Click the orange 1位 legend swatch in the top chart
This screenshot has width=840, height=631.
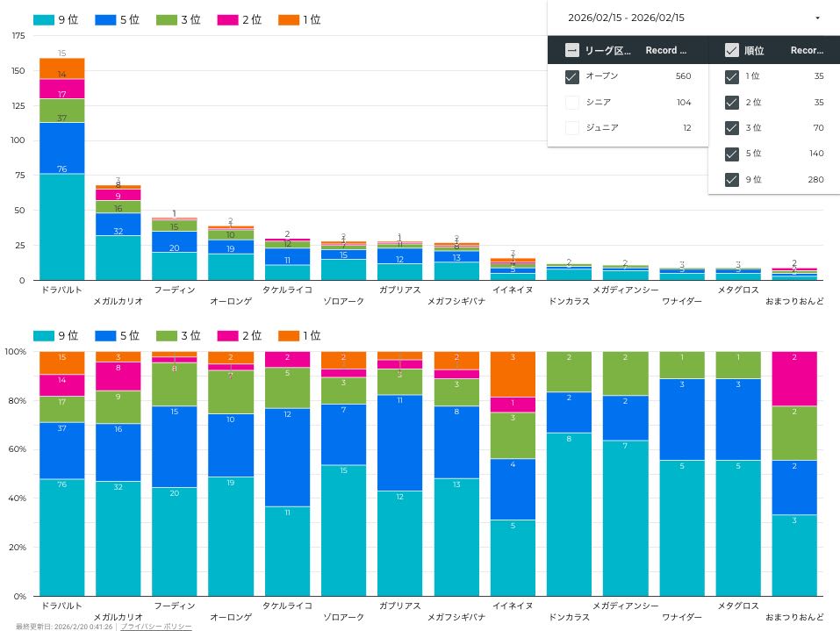click(x=288, y=19)
